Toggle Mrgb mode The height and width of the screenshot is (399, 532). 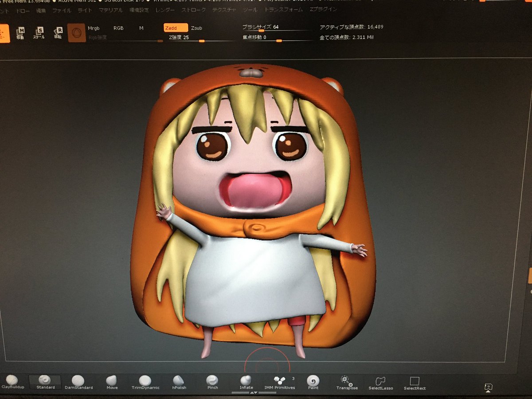(94, 28)
